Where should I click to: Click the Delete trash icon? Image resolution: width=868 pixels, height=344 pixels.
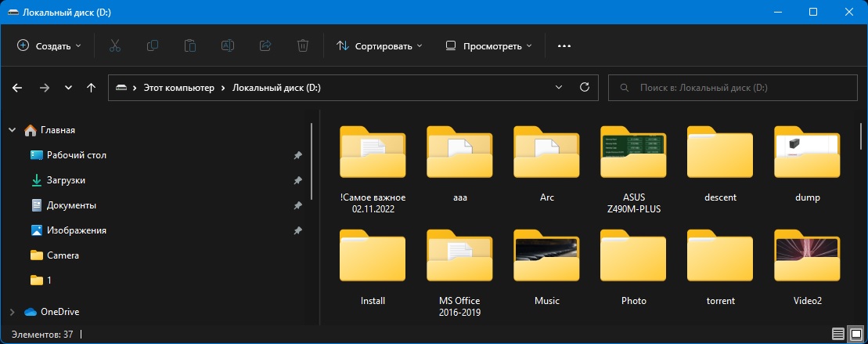pyautogui.click(x=303, y=46)
